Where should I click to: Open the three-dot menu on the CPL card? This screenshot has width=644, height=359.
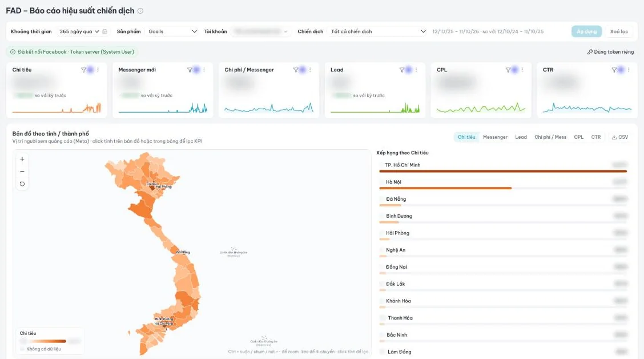[522, 70]
